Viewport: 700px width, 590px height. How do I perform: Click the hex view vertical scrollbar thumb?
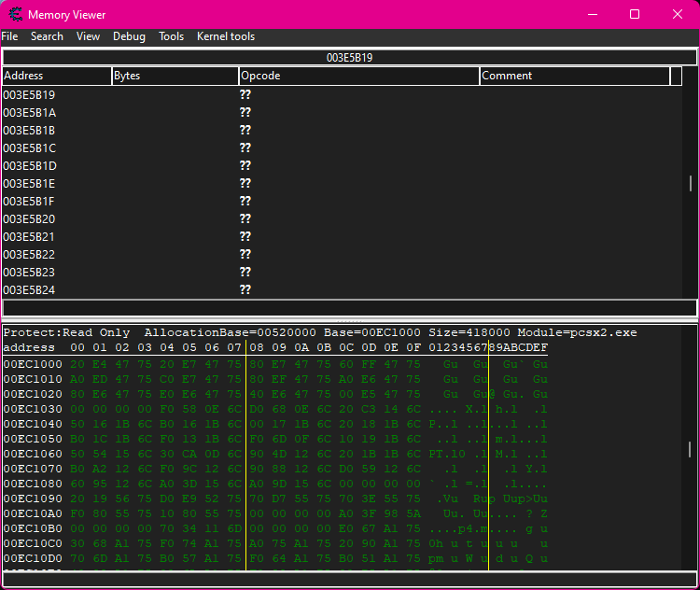[691, 449]
